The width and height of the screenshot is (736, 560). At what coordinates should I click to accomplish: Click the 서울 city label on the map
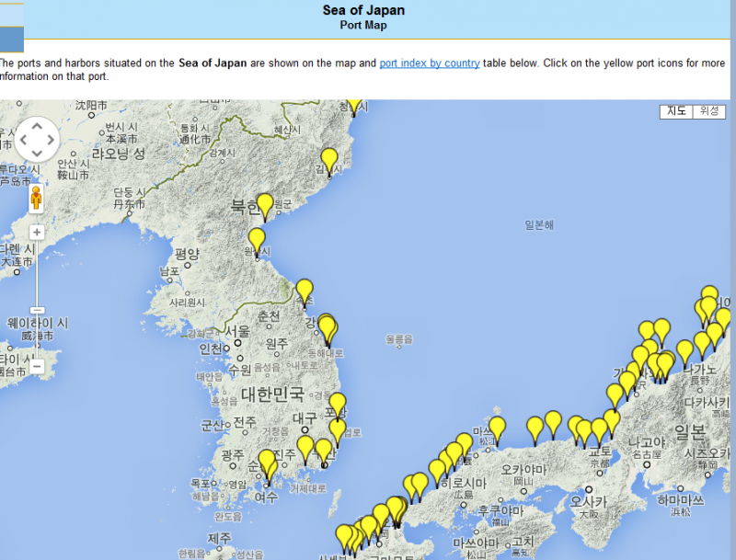(x=237, y=332)
